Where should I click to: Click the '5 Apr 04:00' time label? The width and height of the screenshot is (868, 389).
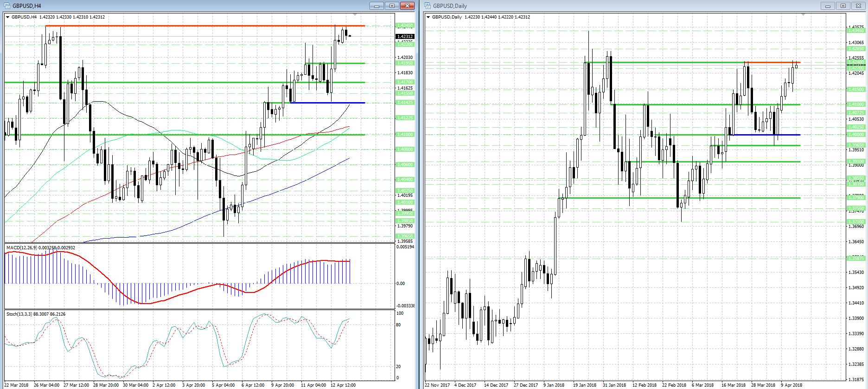tap(223, 385)
